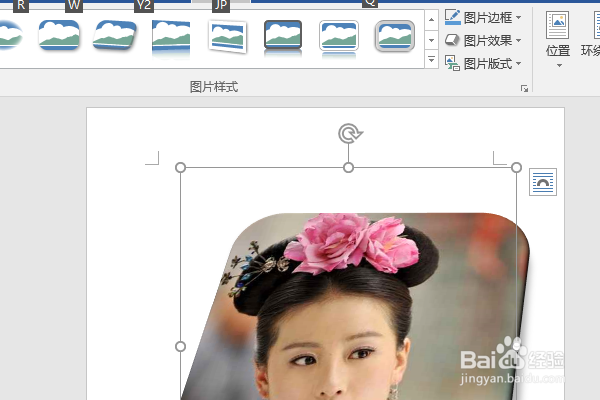Open the layout options button beside picture

(543, 182)
